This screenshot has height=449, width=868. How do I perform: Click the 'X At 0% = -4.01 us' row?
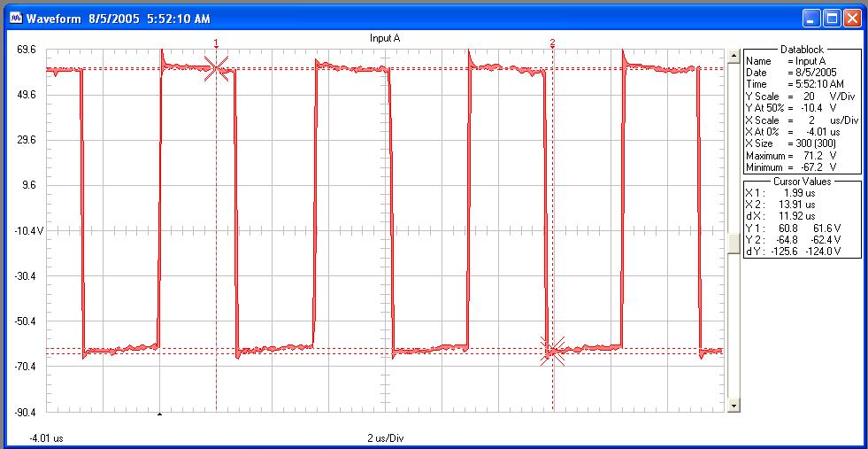[x=793, y=132]
